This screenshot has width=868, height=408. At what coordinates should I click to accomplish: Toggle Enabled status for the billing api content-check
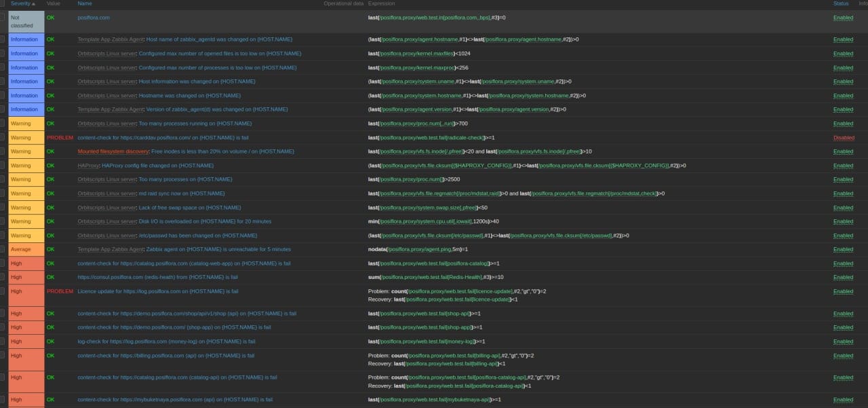tap(844, 356)
